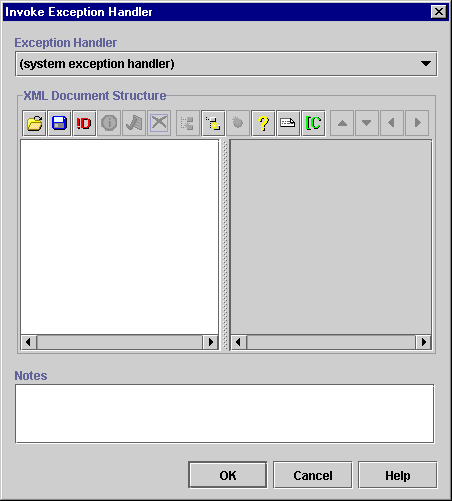The width and height of the screenshot is (452, 501).
Task: Click inside the Notes text area
Action: point(225,414)
